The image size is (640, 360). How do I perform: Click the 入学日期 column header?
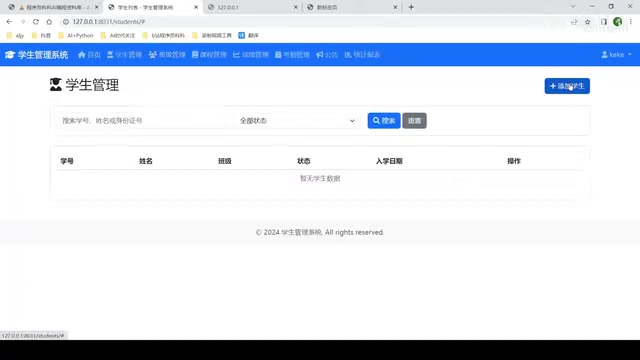389,161
